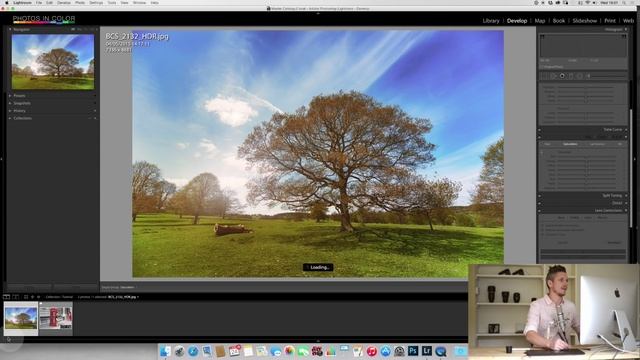Select the red phone box thumbnail in filmstrip
The width and height of the screenshot is (640, 360).
pyautogui.click(x=56, y=318)
